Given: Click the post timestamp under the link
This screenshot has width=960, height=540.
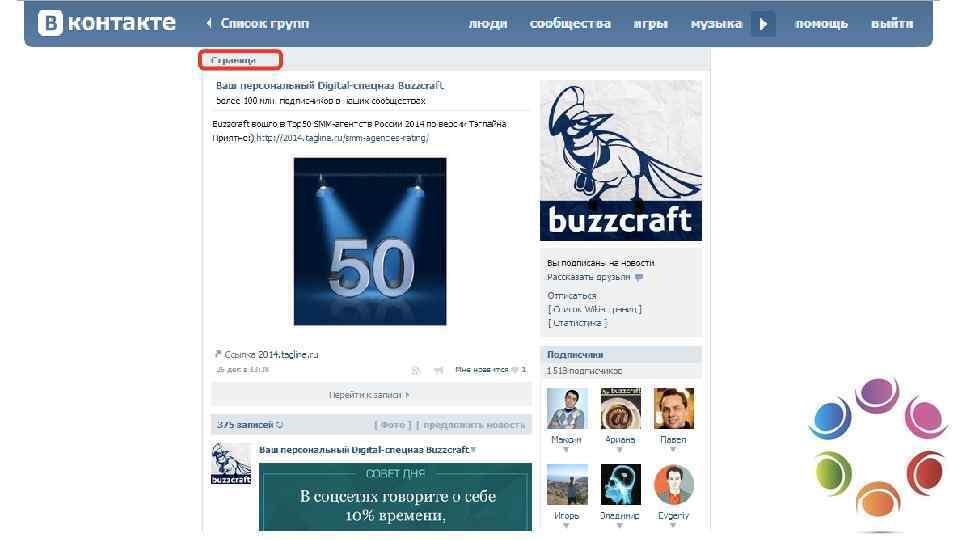Looking at the screenshot, I should coord(242,369).
